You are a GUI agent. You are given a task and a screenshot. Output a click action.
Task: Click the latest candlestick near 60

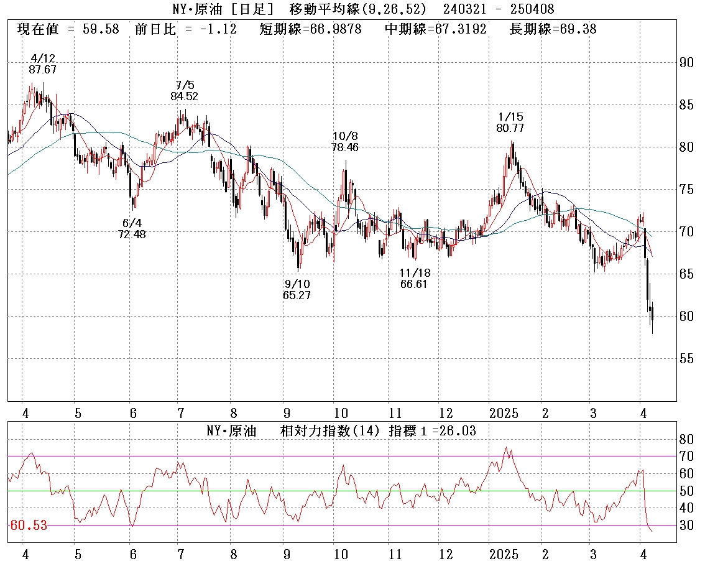pyautogui.click(x=652, y=316)
